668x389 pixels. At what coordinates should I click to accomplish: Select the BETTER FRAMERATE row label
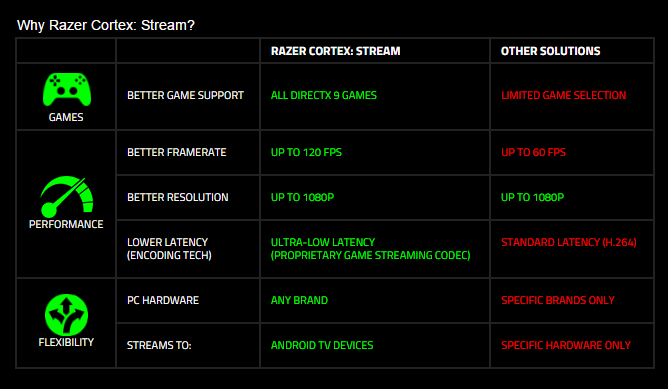pos(177,152)
